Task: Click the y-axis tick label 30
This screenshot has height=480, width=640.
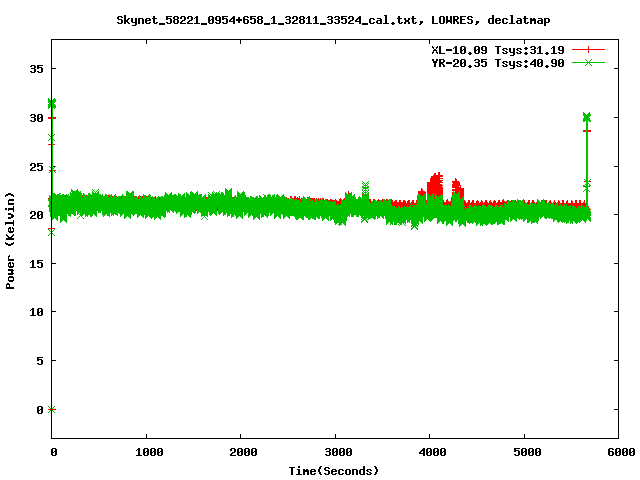Action: (x=36, y=118)
